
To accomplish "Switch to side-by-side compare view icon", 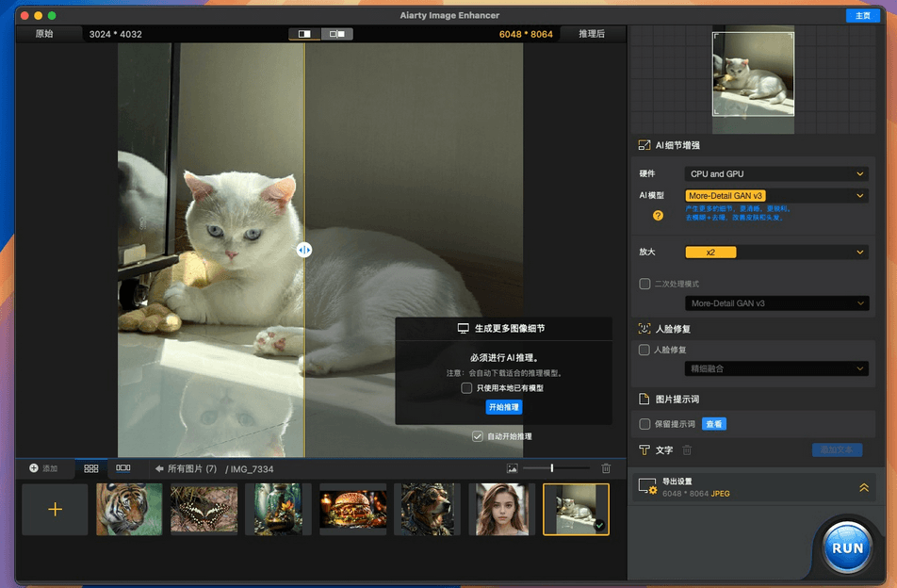I will [x=337, y=34].
